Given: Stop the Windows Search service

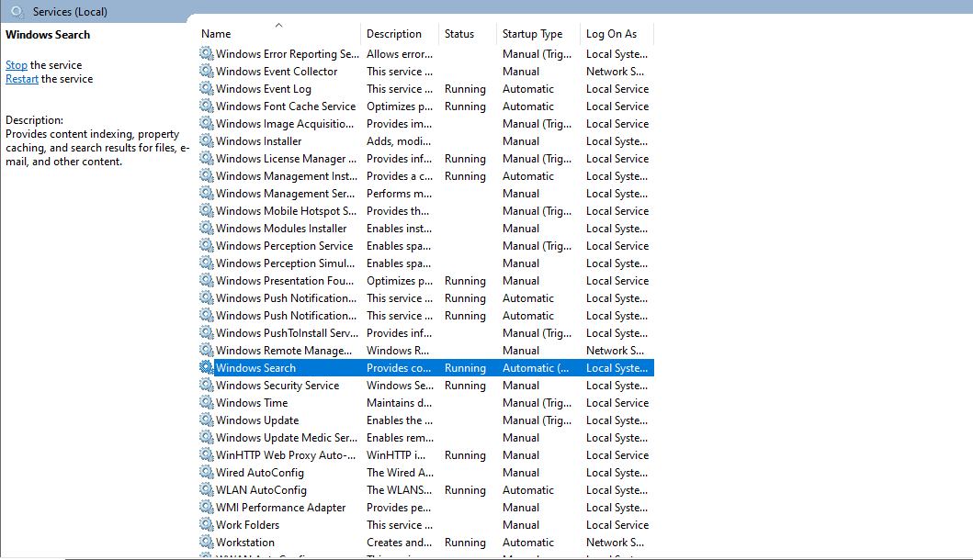Looking at the screenshot, I should (x=17, y=65).
